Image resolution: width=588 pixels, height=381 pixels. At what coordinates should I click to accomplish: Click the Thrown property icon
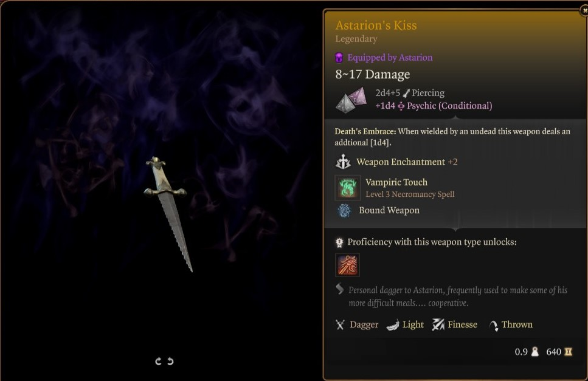pos(494,326)
